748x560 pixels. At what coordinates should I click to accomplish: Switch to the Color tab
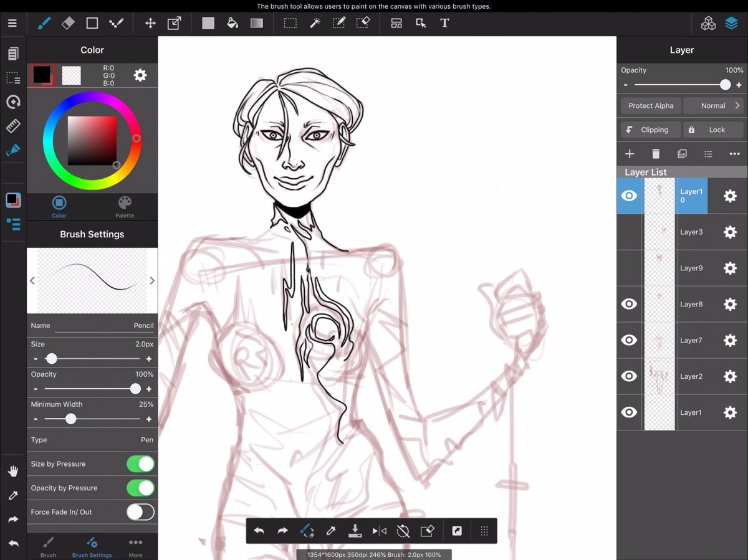click(x=59, y=207)
